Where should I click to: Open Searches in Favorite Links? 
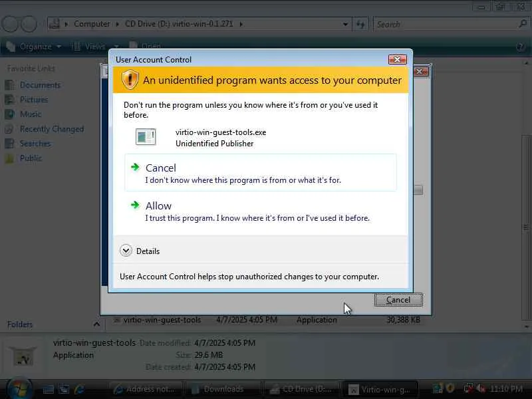(x=35, y=144)
